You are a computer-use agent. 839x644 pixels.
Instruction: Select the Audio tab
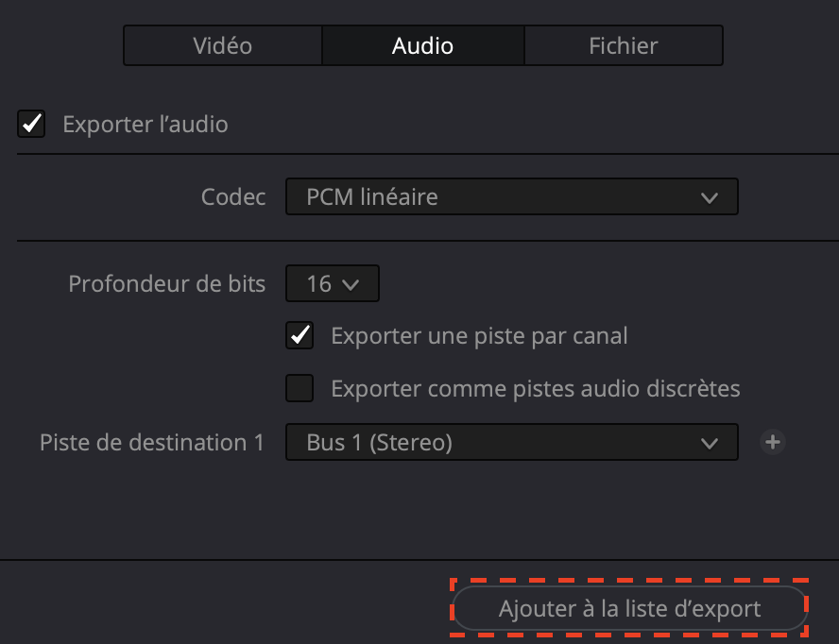pyautogui.click(x=422, y=45)
